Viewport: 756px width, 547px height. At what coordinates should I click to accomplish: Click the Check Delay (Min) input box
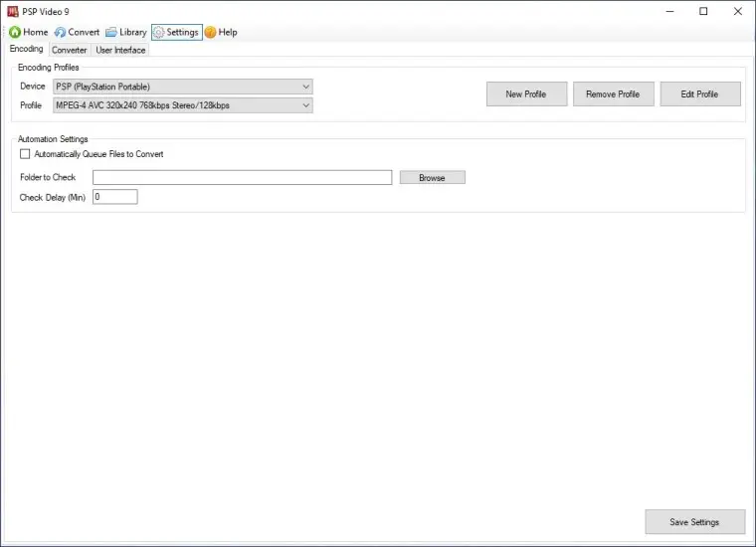point(114,197)
